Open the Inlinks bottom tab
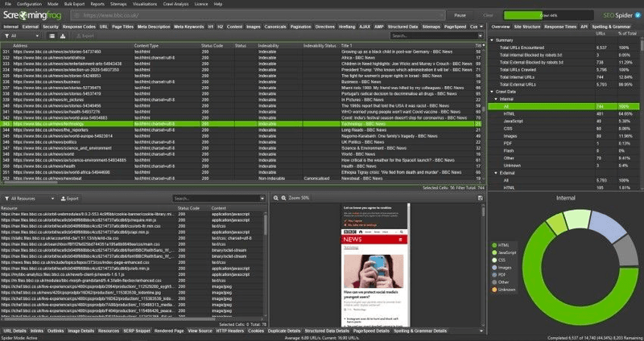The image size is (644, 341). [37, 331]
